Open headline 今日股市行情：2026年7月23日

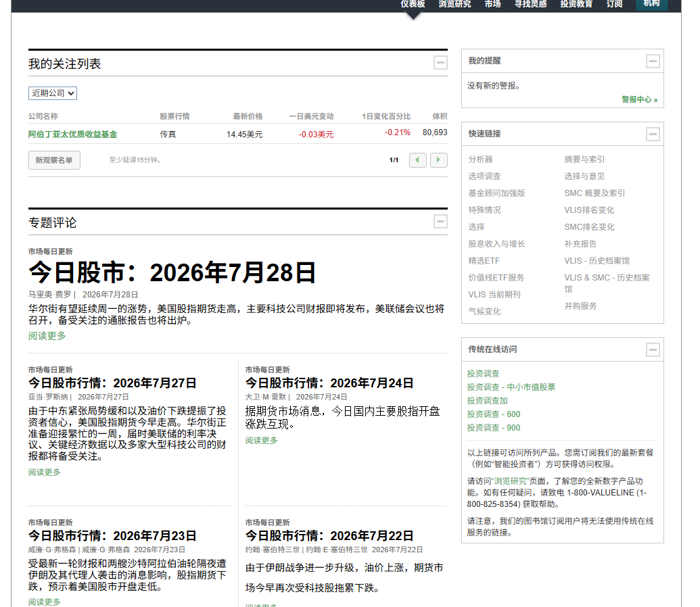[112, 535]
